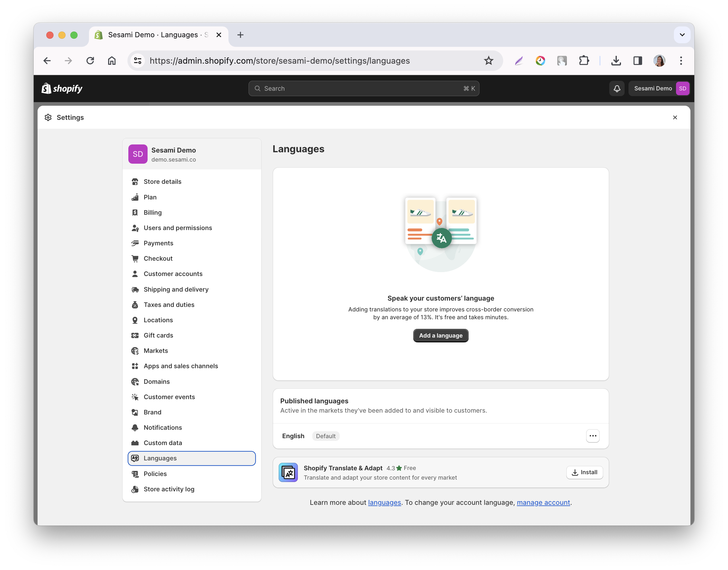The height and width of the screenshot is (570, 728).
Task: Follow the manage account link
Action: tap(543, 502)
